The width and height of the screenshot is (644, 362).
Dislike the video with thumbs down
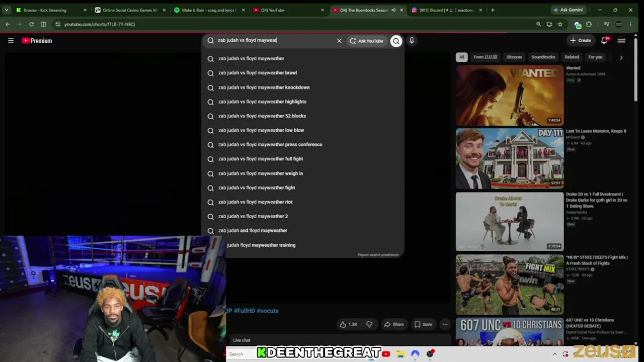[x=369, y=324]
